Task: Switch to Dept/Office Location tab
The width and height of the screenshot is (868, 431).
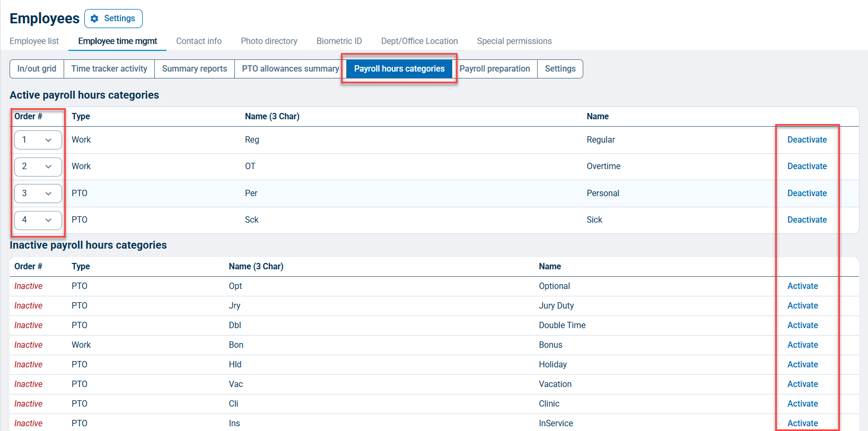Action: (x=419, y=41)
